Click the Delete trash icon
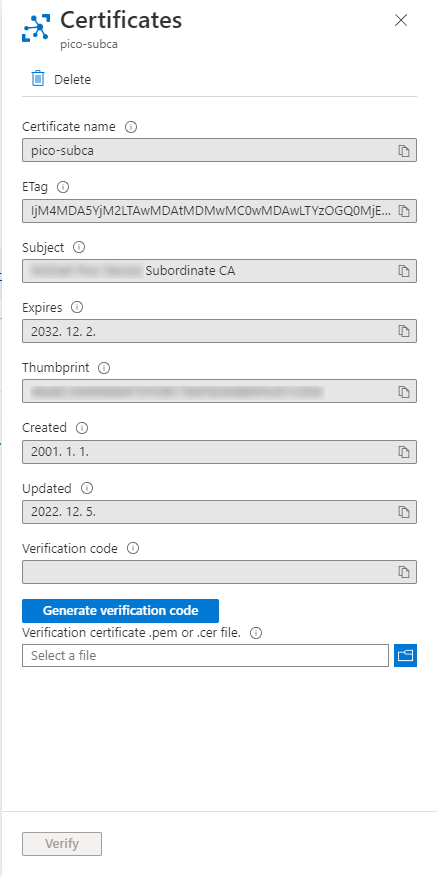 click(37, 79)
